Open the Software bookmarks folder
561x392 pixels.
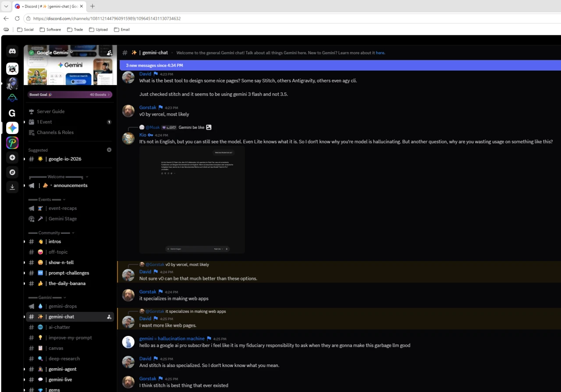coord(50,29)
